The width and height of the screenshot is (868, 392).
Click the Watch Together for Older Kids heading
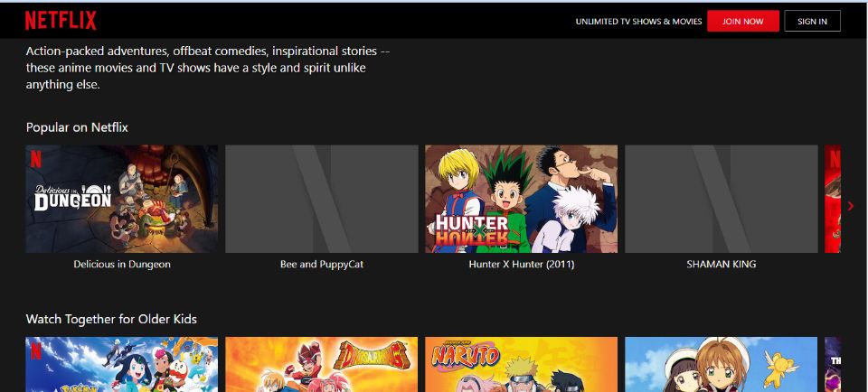click(x=111, y=319)
